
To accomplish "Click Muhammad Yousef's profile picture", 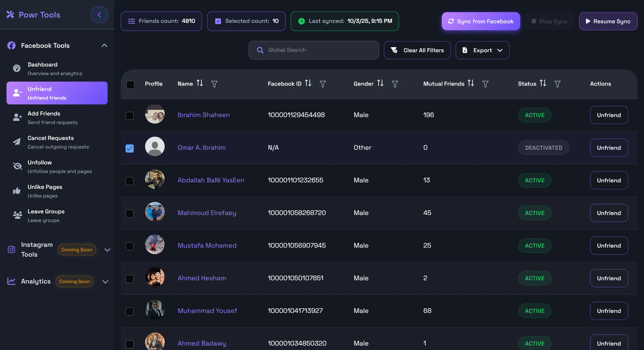I will coord(155,310).
